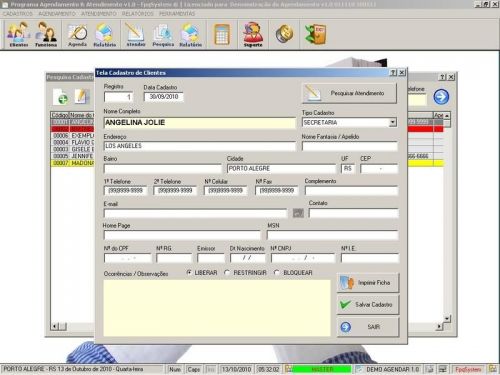Open the agenda Relatório printer icon
Image resolution: width=500 pixels, height=375 pixels.
(104, 34)
